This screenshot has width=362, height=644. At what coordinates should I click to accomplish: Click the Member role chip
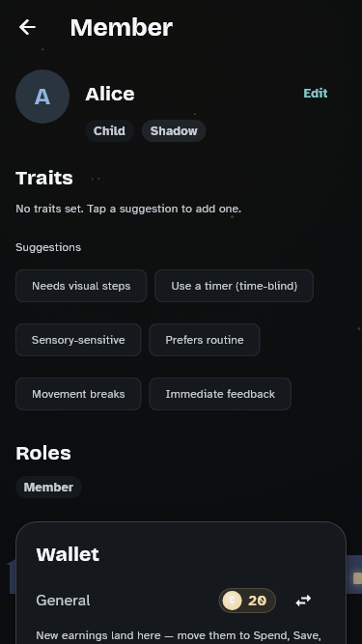48,488
